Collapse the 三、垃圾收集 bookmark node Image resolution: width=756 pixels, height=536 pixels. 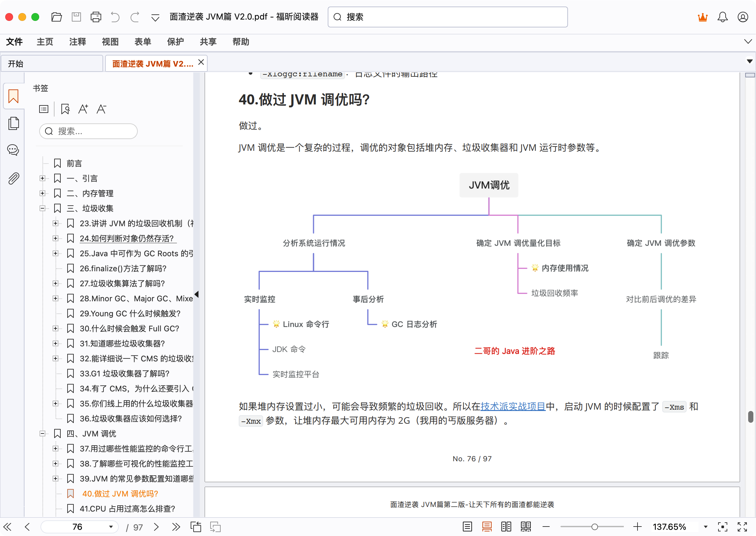pos(42,208)
